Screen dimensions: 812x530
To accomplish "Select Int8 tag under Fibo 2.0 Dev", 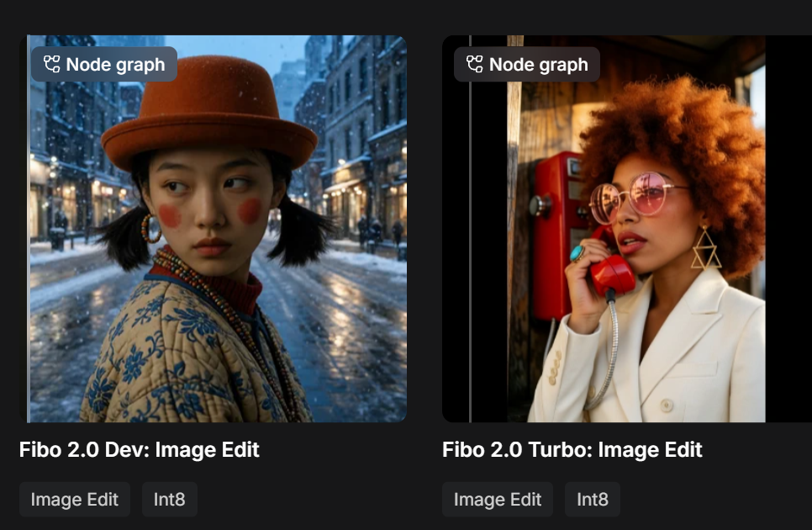I will point(169,500).
